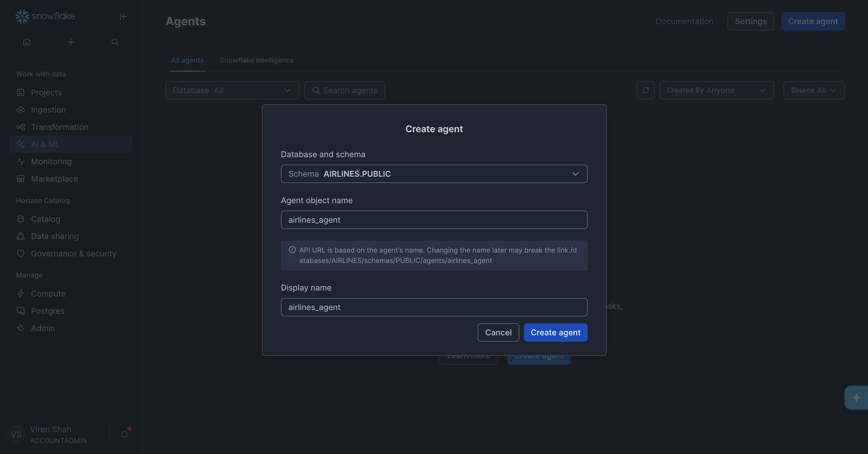Expand the Schema AIRLINES.PUBLIC dropdown

[x=434, y=174]
